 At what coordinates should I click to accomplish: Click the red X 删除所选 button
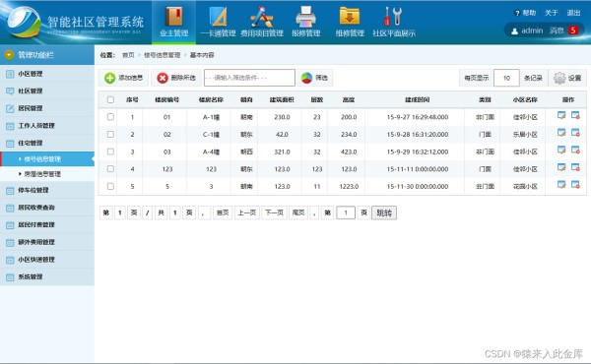[176, 78]
